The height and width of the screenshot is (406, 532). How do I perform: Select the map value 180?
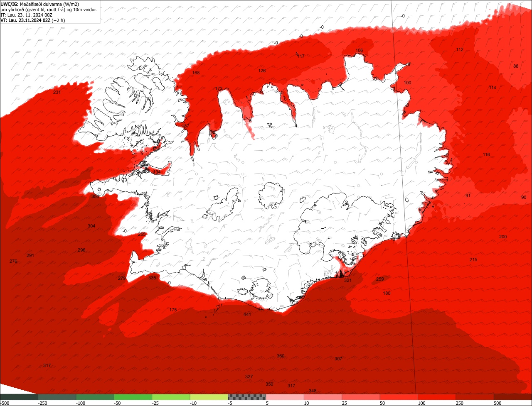[387, 293]
